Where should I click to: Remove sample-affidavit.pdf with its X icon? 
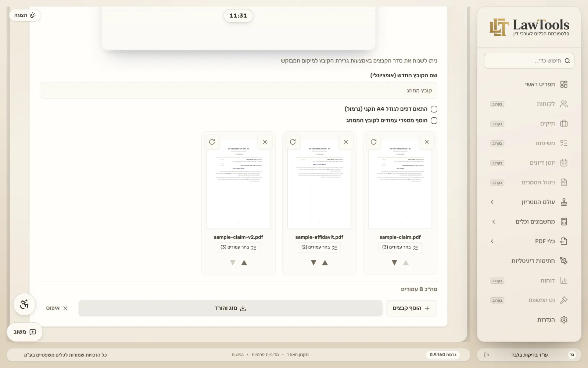[346, 142]
